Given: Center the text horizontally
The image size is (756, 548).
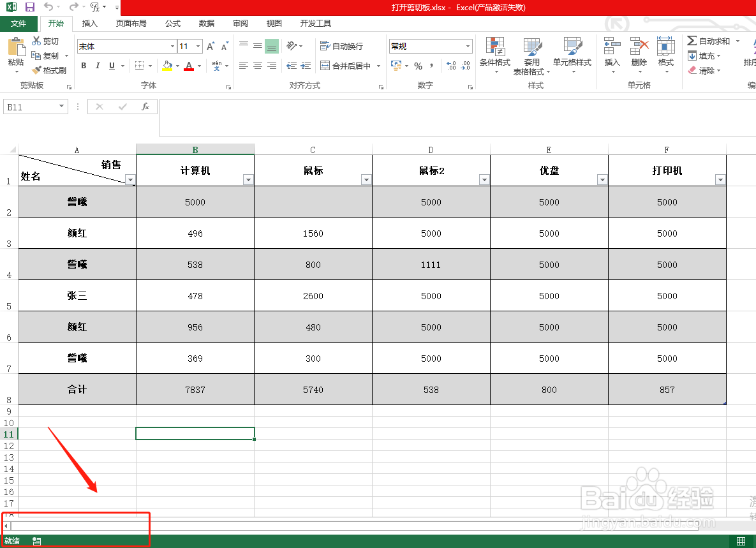Looking at the screenshot, I should [258, 66].
